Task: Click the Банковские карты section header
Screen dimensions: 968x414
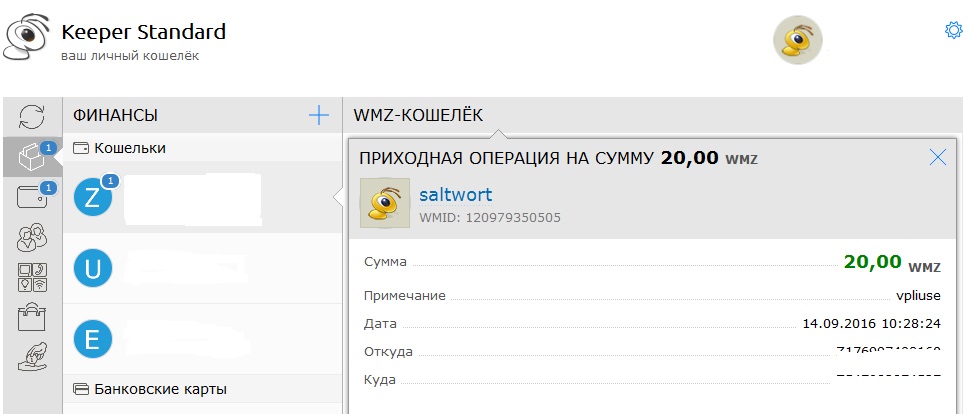Action: [202, 389]
